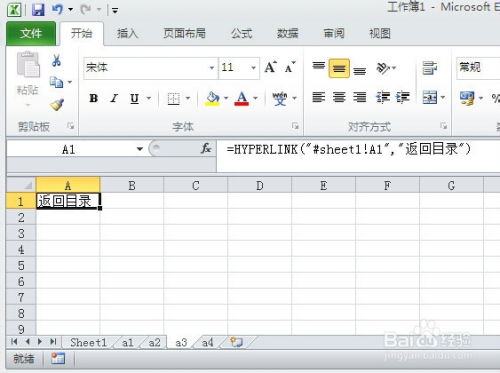This screenshot has height=373, width=500.
Task: Toggle middle vertical alignment
Action: [x=339, y=68]
